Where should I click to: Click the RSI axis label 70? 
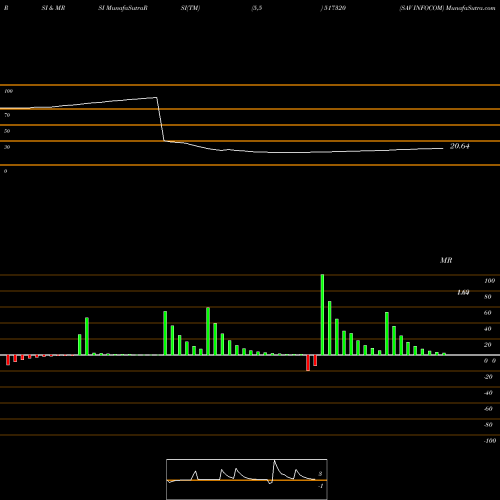tap(7, 115)
